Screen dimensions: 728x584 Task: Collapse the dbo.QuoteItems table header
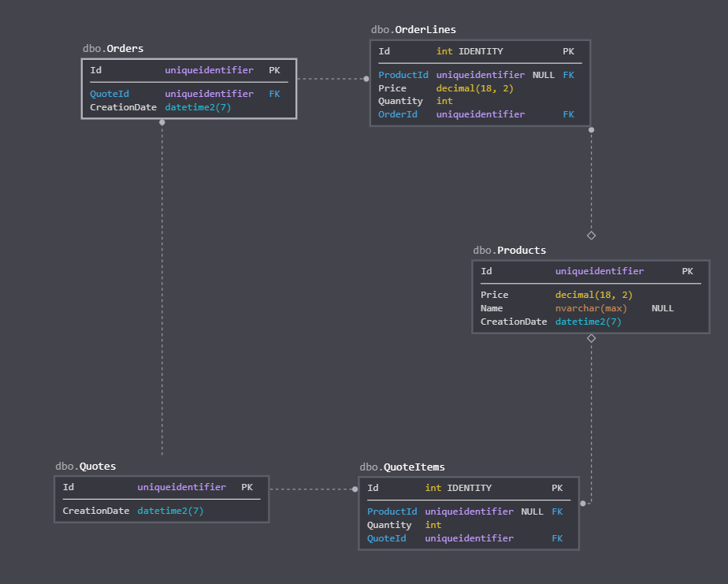pyautogui.click(x=402, y=467)
